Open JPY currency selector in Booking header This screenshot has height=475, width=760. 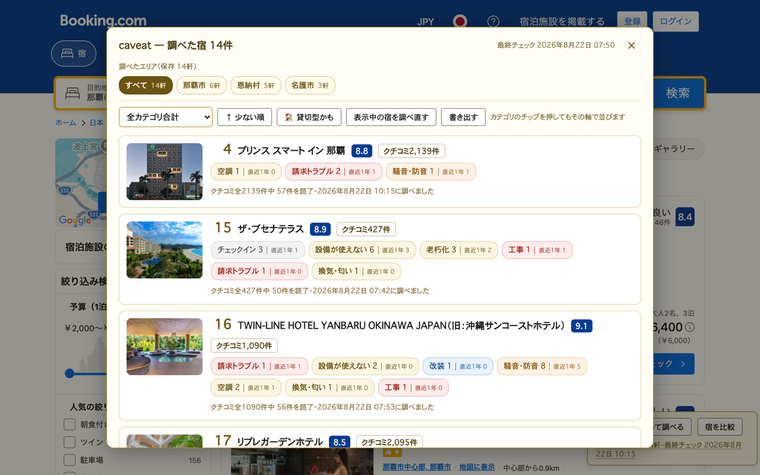[x=426, y=21]
